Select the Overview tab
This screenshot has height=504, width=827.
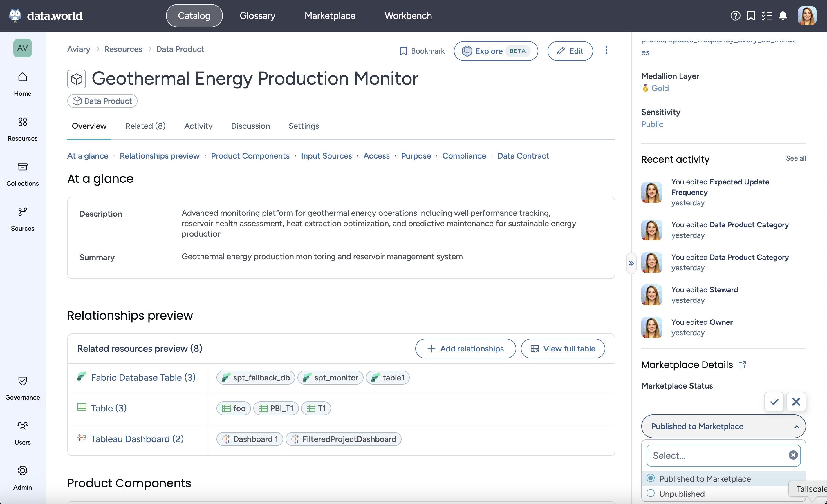point(89,126)
